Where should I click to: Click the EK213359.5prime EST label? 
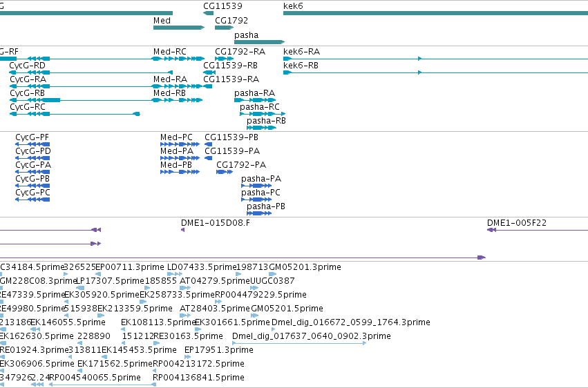point(135,309)
